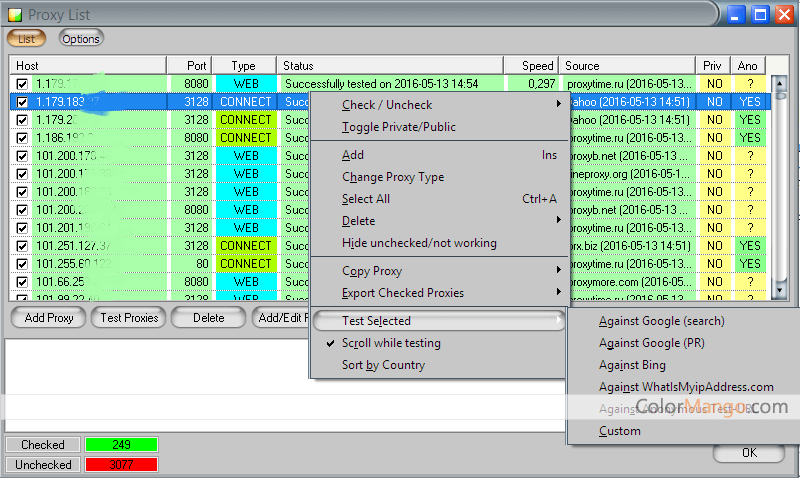Click Toggle Private/Public in the context menu
The height and width of the screenshot is (478, 800).
398,127
